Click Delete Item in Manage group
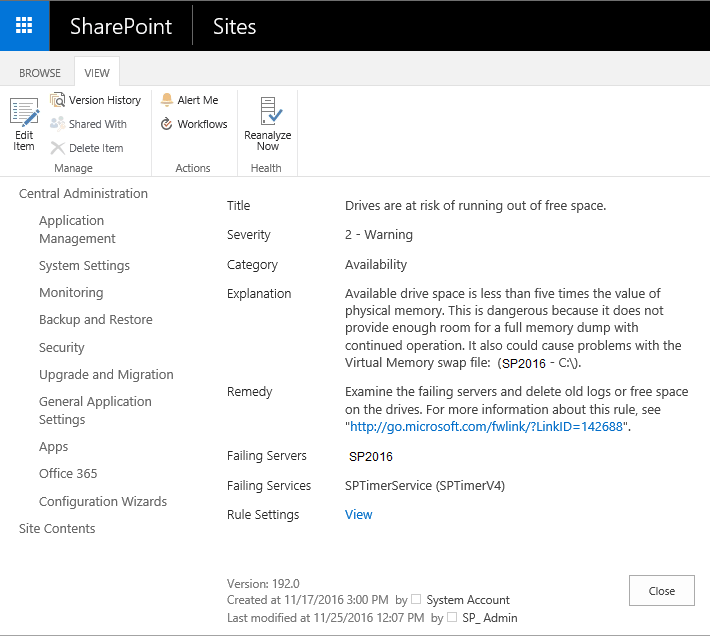This screenshot has height=639, width=710. [x=86, y=148]
